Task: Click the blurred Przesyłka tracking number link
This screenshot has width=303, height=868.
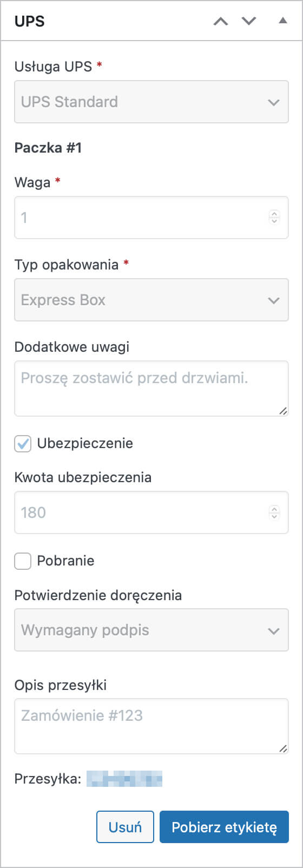Action: [x=124, y=779]
